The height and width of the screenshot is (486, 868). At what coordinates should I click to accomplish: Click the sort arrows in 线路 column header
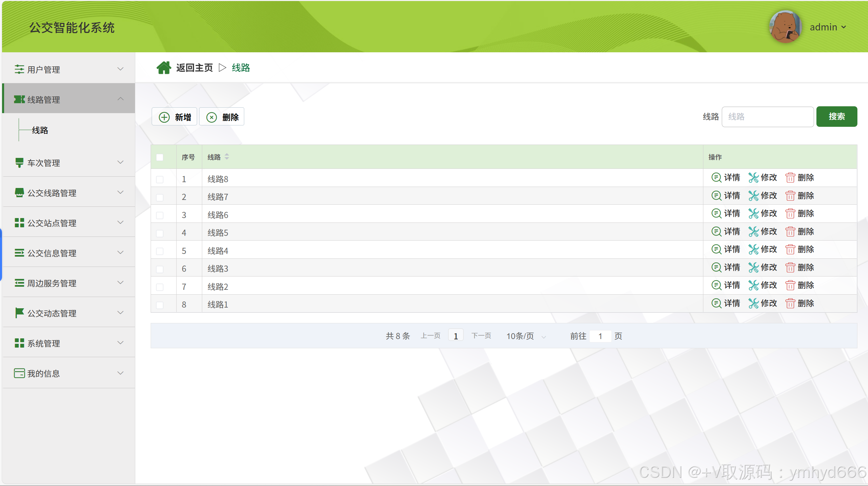227,157
